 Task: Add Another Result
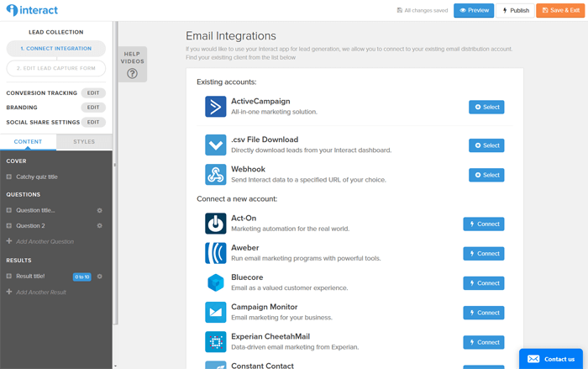41,292
